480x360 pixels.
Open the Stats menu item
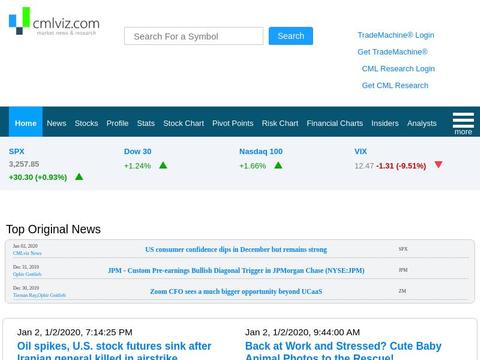click(146, 123)
